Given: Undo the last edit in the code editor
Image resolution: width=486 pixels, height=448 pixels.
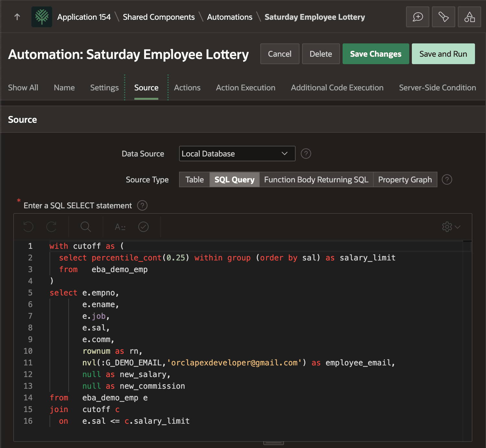Looking at the screenshot, I should [28, 227].
